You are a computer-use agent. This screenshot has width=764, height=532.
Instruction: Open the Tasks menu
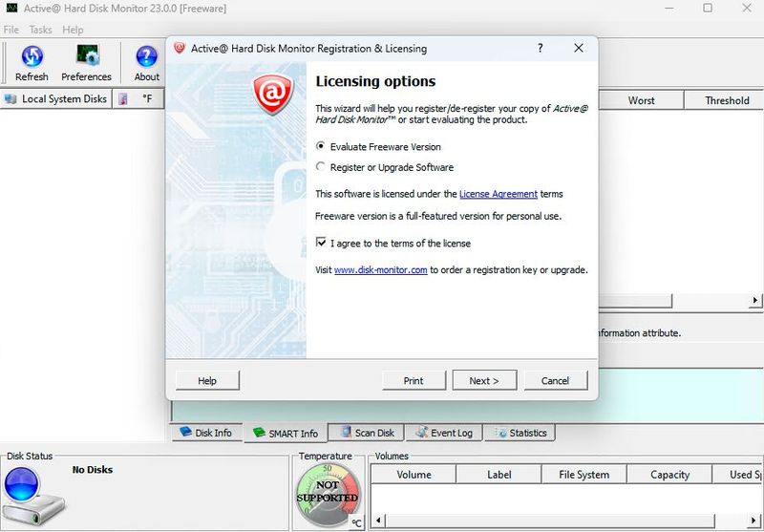click(40, 30)
